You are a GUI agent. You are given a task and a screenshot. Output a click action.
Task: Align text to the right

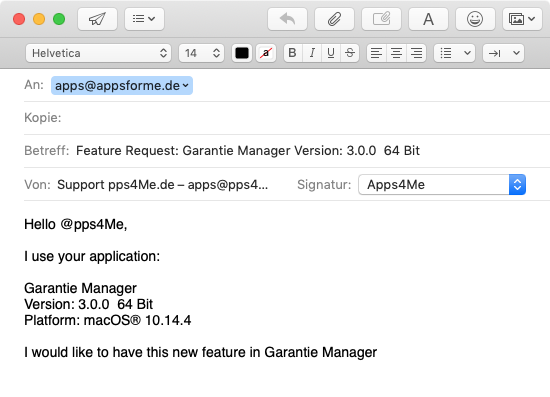click(416, 53)
